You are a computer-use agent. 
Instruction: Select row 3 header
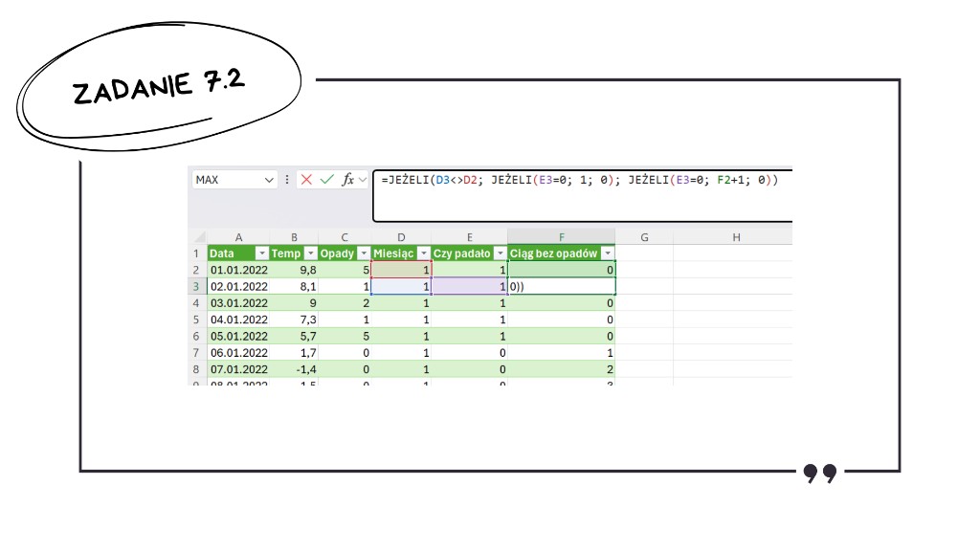196,286
